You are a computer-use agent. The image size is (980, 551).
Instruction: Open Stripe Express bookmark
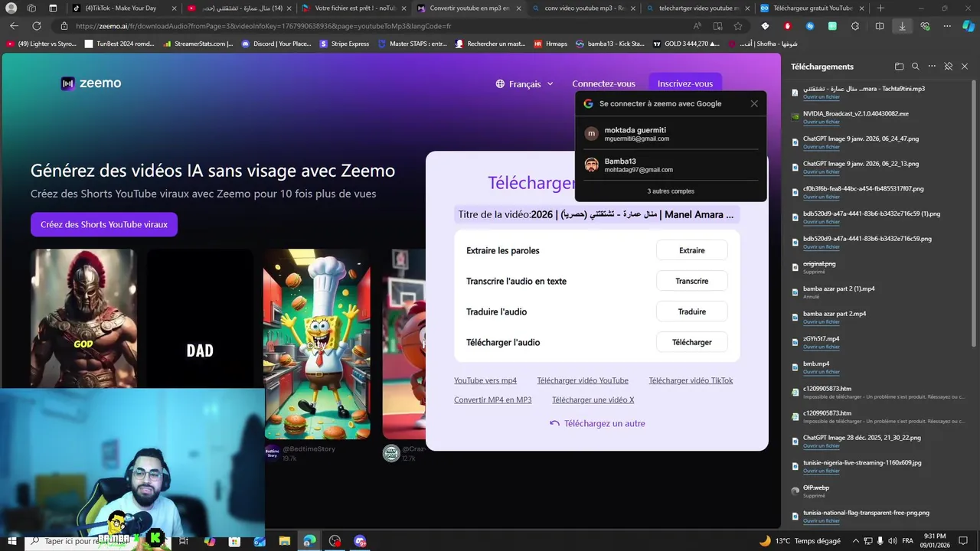tap(345, 44)
